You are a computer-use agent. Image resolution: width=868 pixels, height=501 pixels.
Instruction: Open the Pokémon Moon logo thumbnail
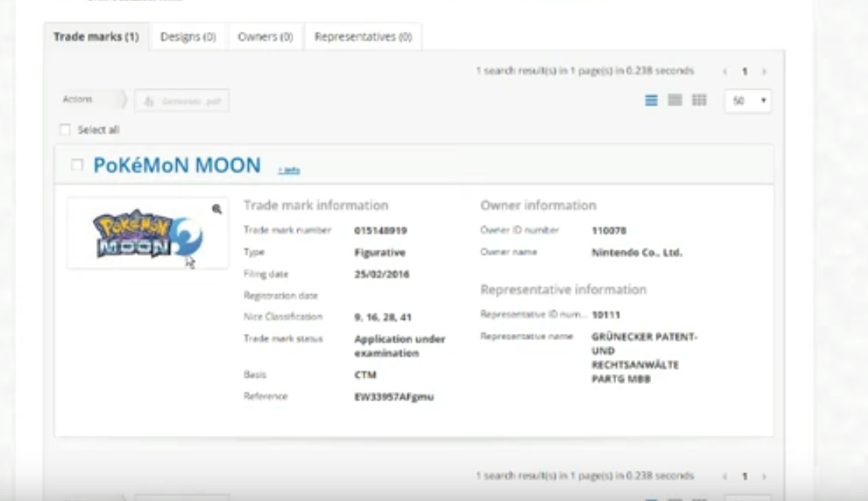[x=148, y=233]
